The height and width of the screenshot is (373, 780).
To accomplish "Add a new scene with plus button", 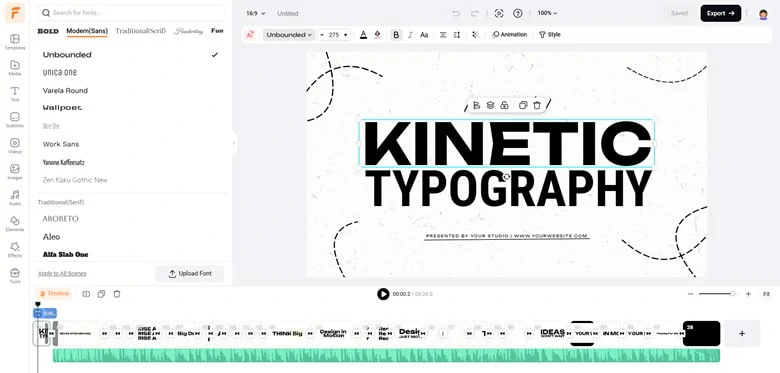I will (x=742, y=333).
